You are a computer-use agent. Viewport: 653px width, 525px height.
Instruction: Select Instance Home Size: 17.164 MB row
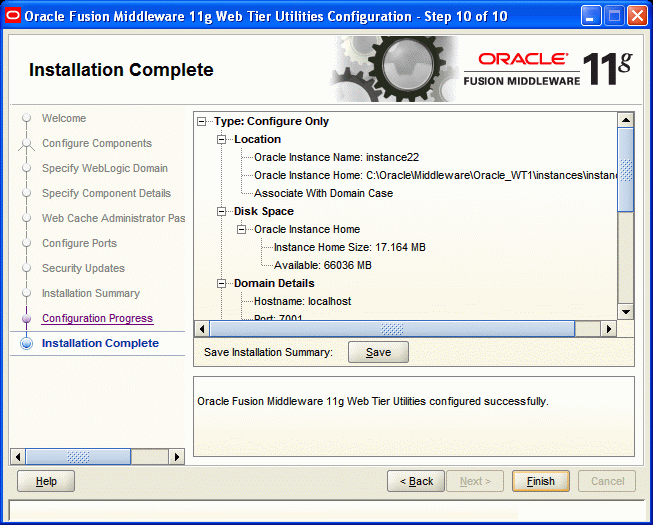tap(349, 247)
